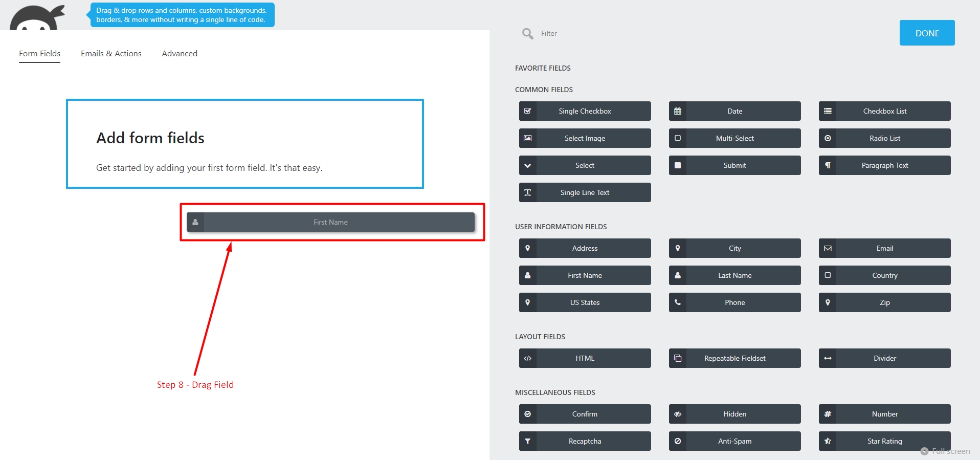Add a Select Image field
Screen dimensions: 980x460
[x=585, y=138]
